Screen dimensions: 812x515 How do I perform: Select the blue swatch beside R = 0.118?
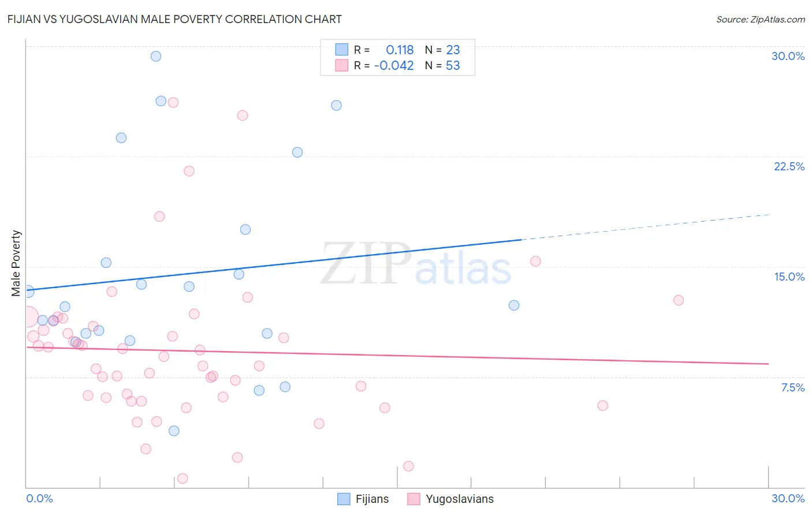(x=342, y=50)
